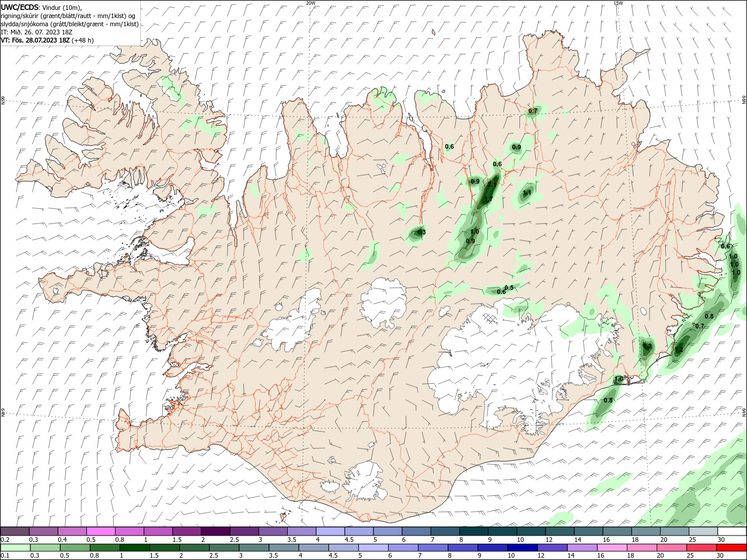Viewport: 747px width, 560px height.
Task: Click the white glacier area in central Iceland
Action: (x=385, y=302)
